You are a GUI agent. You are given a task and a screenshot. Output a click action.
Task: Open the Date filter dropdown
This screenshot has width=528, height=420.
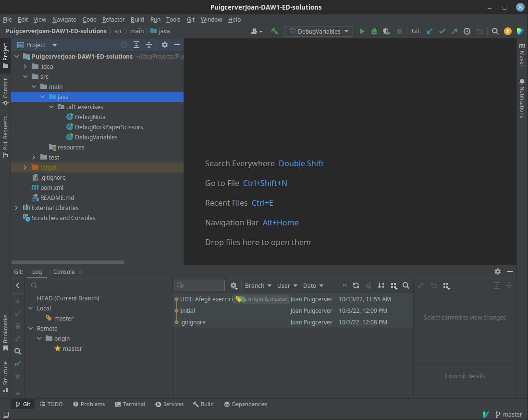(x=313, y=285)
